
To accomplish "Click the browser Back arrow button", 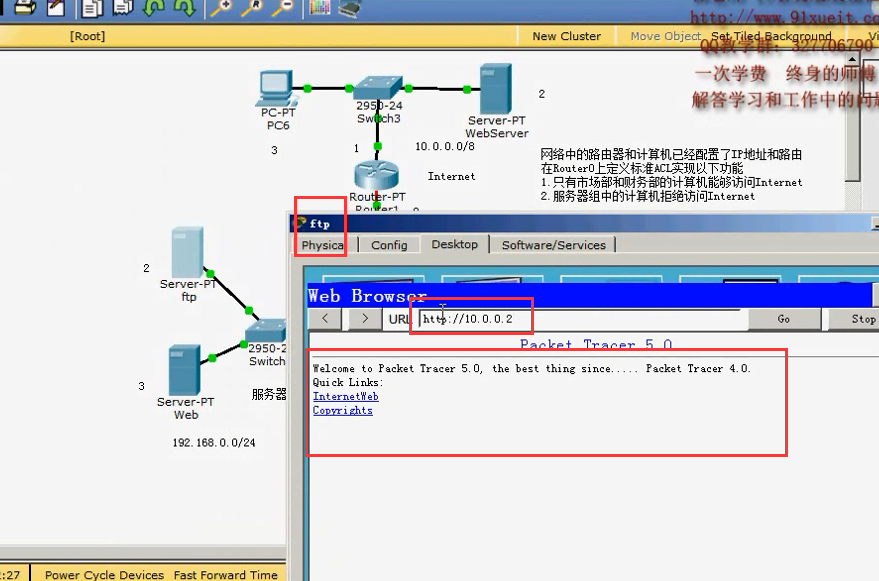I will 325,319.
